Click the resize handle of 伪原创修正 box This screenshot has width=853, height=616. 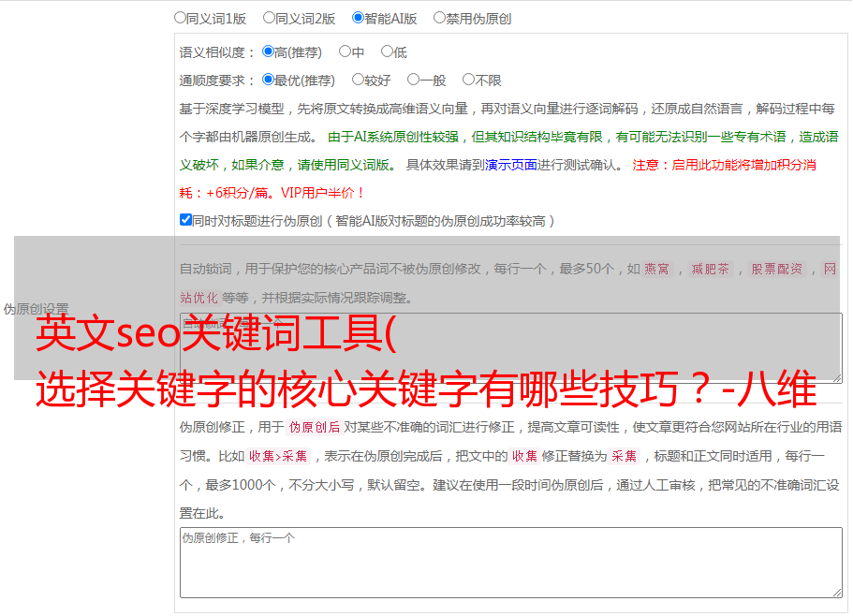click(x=837, y=593)
